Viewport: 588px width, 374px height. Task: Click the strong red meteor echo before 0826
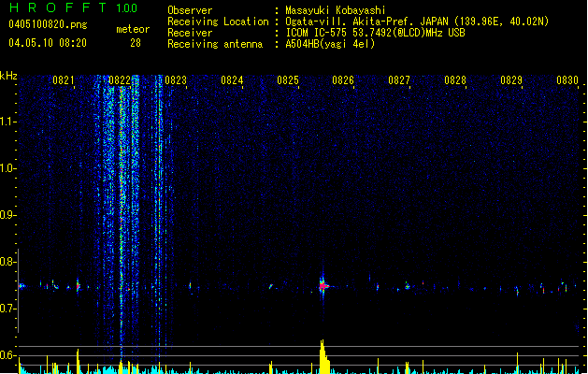(x=323, y=286)
